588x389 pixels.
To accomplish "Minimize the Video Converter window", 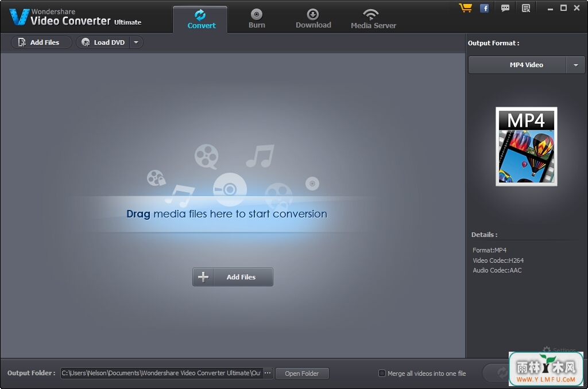I will 550,8.
